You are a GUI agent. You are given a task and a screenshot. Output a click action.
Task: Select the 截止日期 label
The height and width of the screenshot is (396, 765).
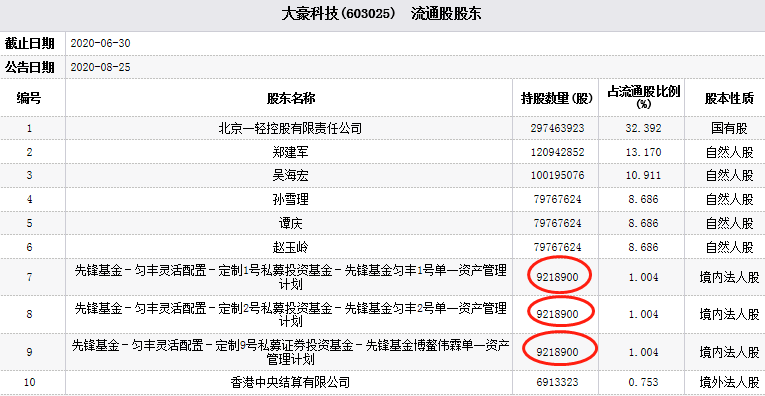tap(29, 43)
